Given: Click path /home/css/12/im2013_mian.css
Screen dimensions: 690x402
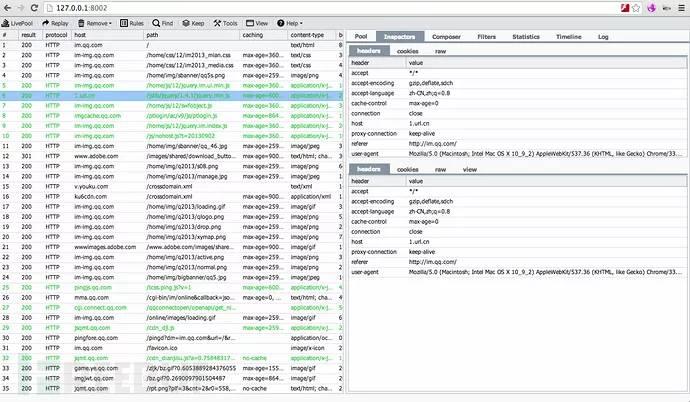Looking at the screenshot, I should click(x=188, y=55).
